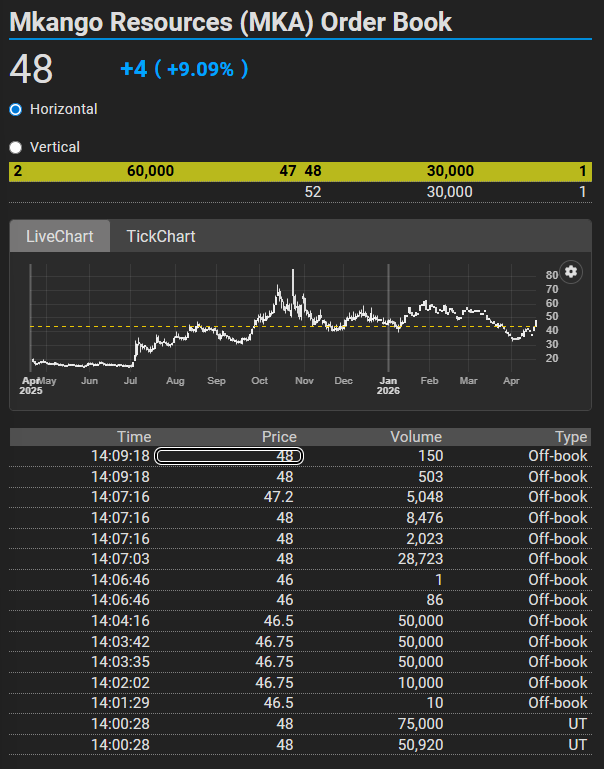This screenshot has height=769, width=604.
Task: Switch to the LiveChart tab
Action: pyautogui.click(x=60, y=236)
